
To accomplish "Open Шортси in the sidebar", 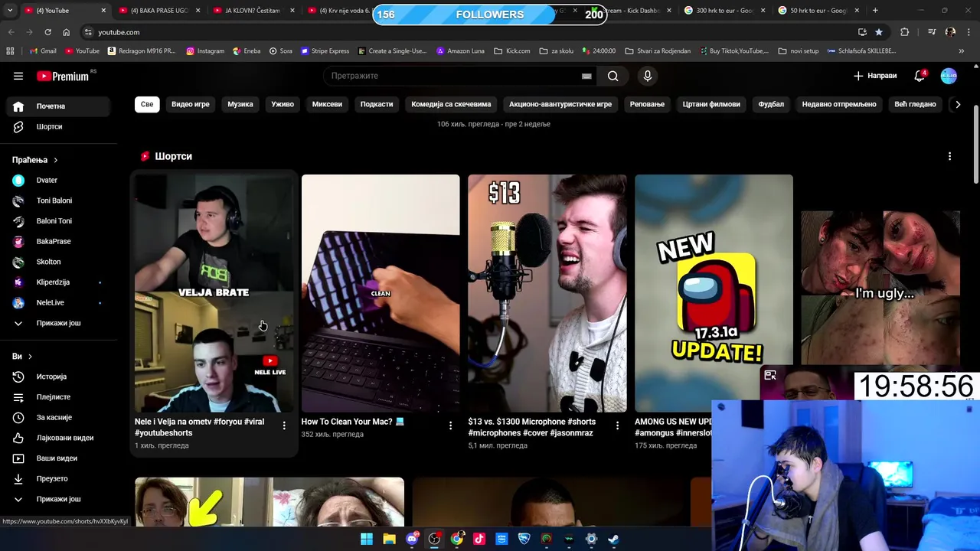I will (x=60, y=126).
